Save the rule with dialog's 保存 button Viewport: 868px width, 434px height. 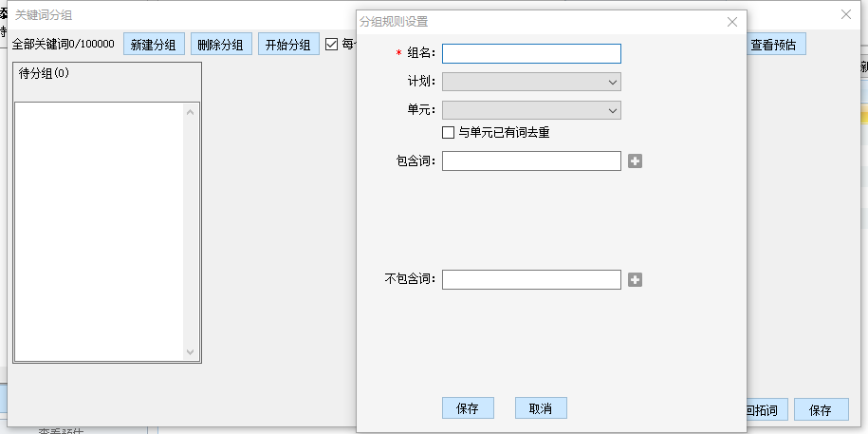point(468,408)
